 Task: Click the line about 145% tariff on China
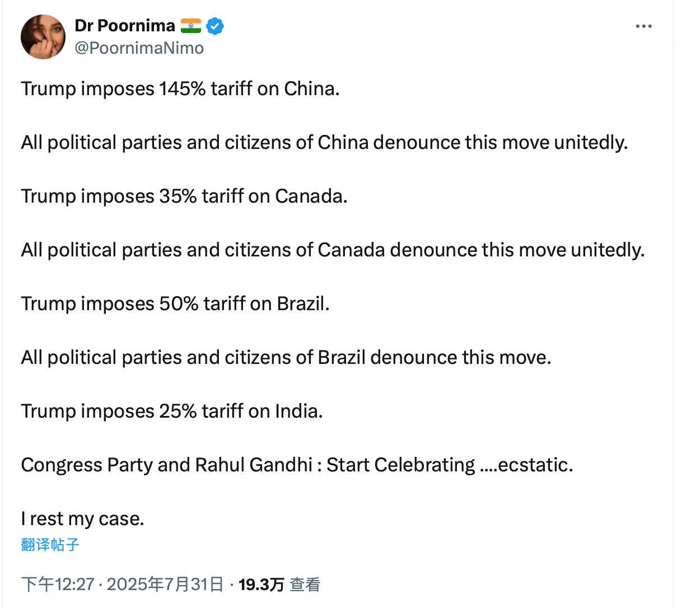click(180, 89)
